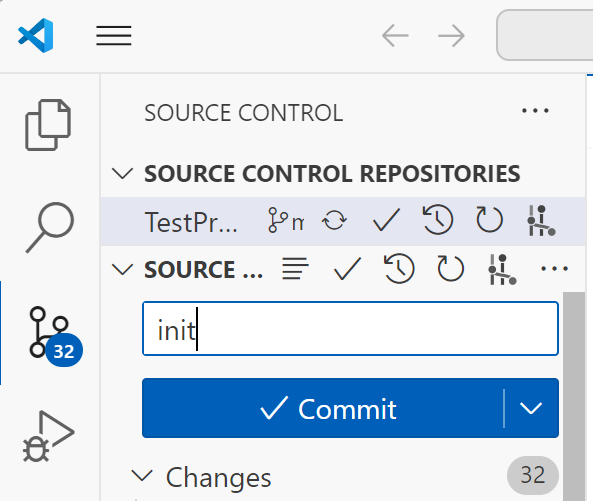Image resolution: width=593 pixels, height=501 pixels.
Task: Open the Explorer view in activity bar
Action: click(48, 125)
